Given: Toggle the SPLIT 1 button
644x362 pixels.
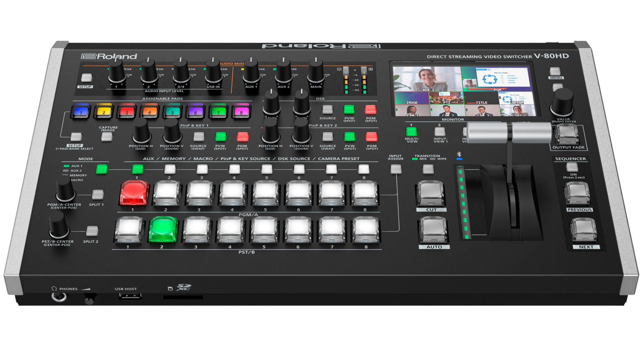Looking at the screenshot, I should 98,194.
